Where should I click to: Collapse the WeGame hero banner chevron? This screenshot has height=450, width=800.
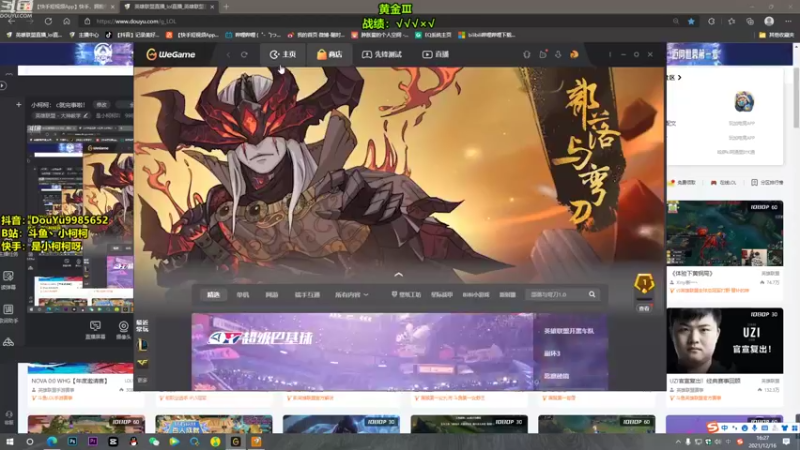click(x=398, y=274)
